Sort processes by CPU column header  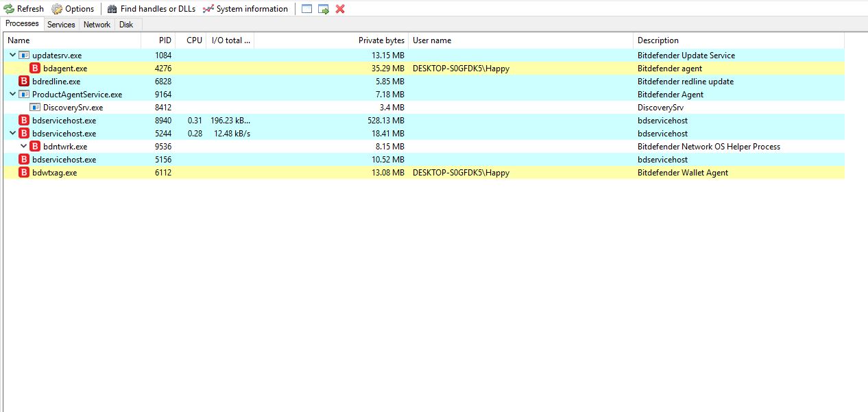coord(194,40)
